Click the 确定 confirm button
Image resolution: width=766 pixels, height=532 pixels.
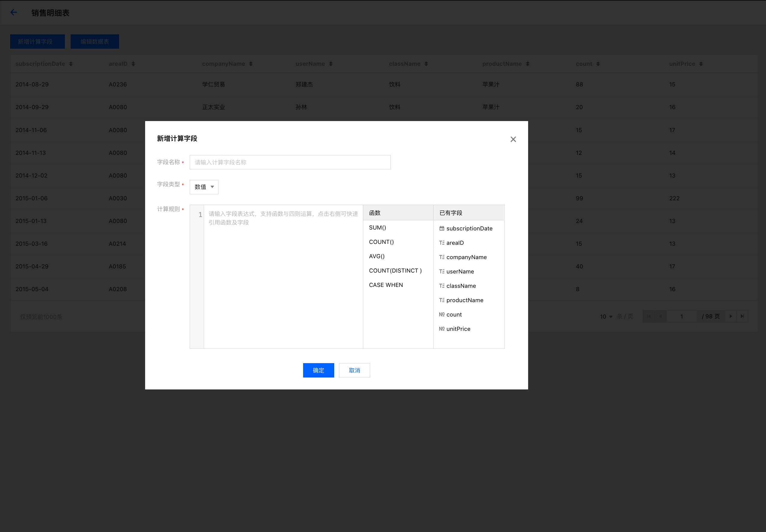click(318, 370)
